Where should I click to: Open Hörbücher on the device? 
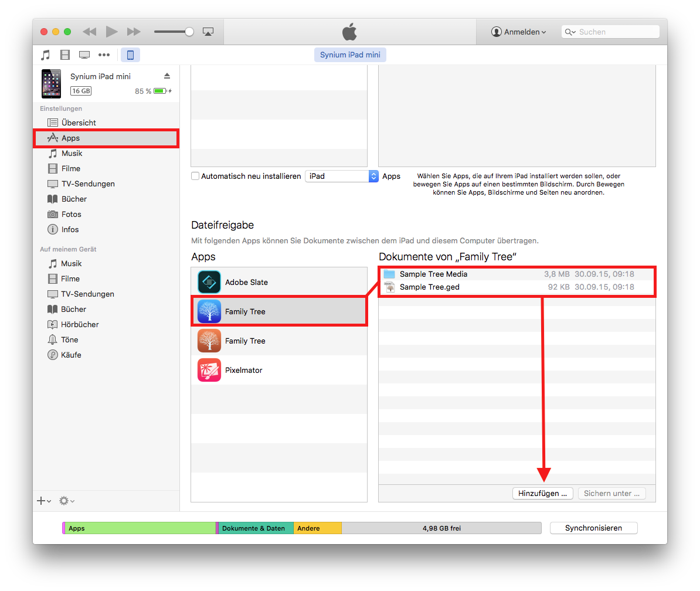(x=106, y=324)
